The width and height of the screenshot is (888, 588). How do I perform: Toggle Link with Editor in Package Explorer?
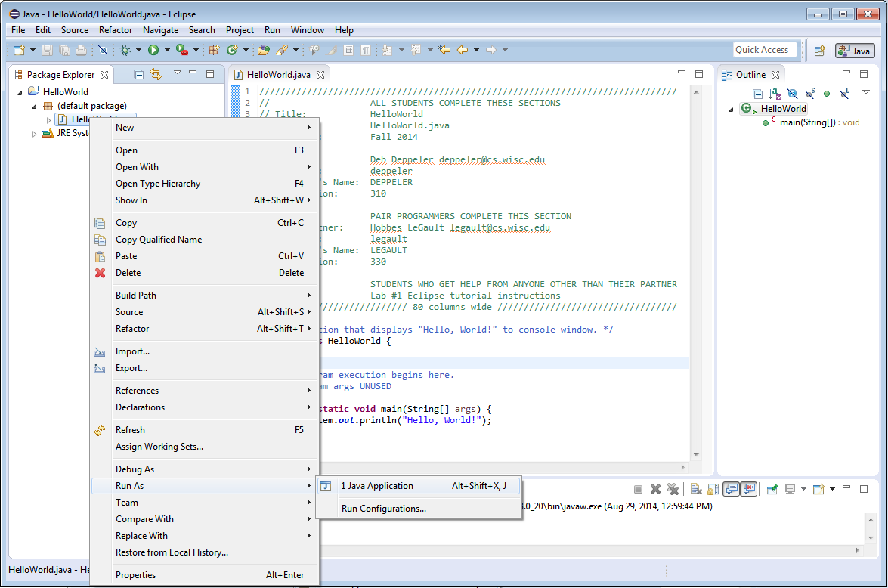tap(156, 74)
